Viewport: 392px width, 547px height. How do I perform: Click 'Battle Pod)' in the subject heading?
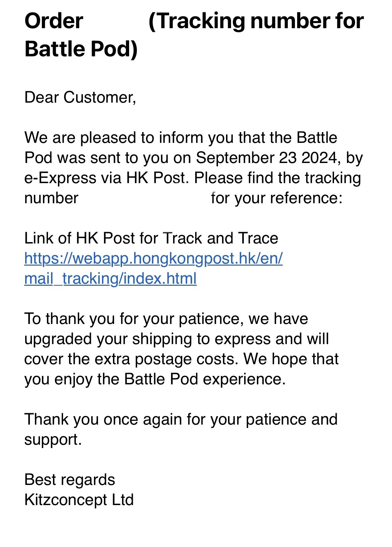click(81, 49)
